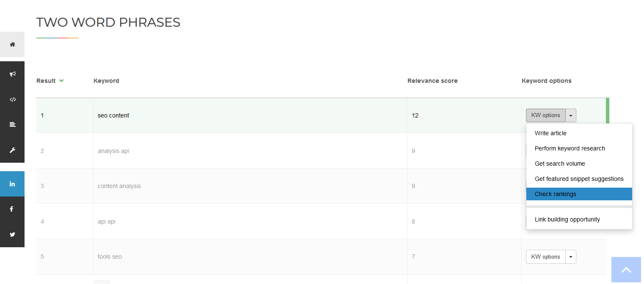Select the home icon in the sidebar
This screenshot has width=644, height=284.
[x=12, y=44]
